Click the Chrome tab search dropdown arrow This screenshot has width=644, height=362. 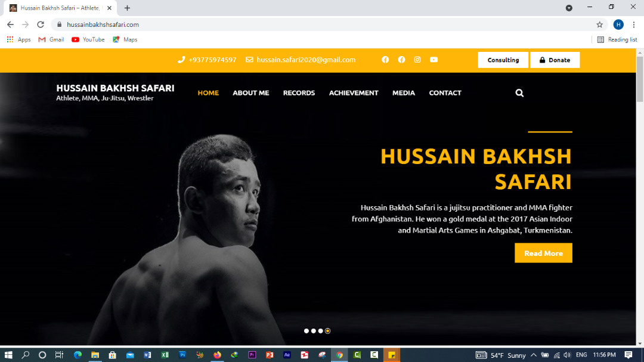click(x=569, y=8)
